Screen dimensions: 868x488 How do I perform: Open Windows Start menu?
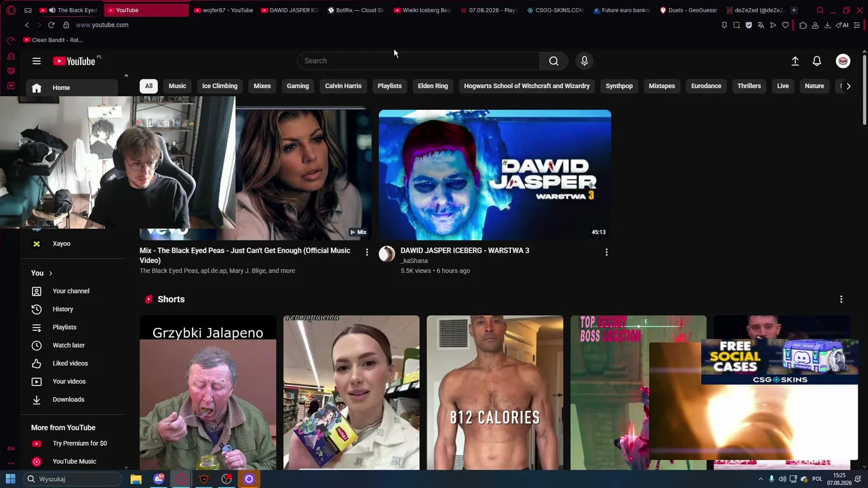[10, 479]
